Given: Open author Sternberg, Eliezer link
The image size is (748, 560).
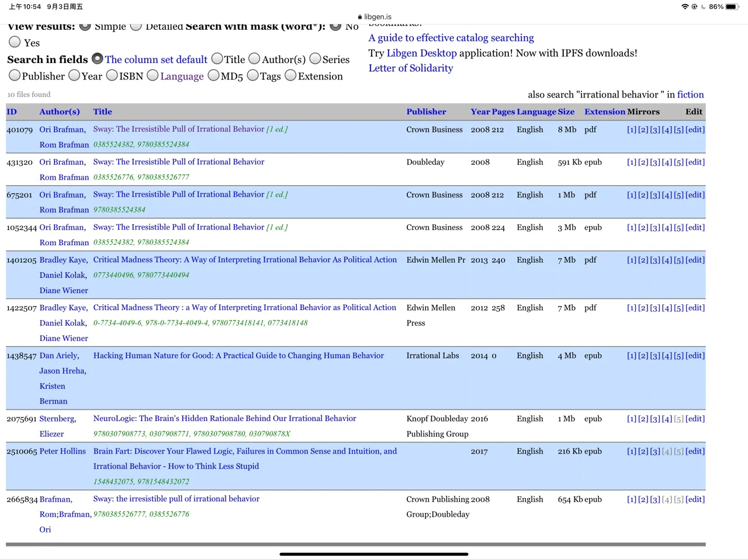Looking at the screenshot, I should click(x=58, y=426).
